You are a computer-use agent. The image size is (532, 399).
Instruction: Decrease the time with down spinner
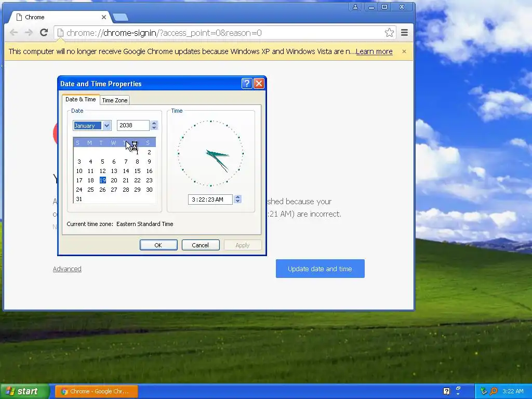238,202
